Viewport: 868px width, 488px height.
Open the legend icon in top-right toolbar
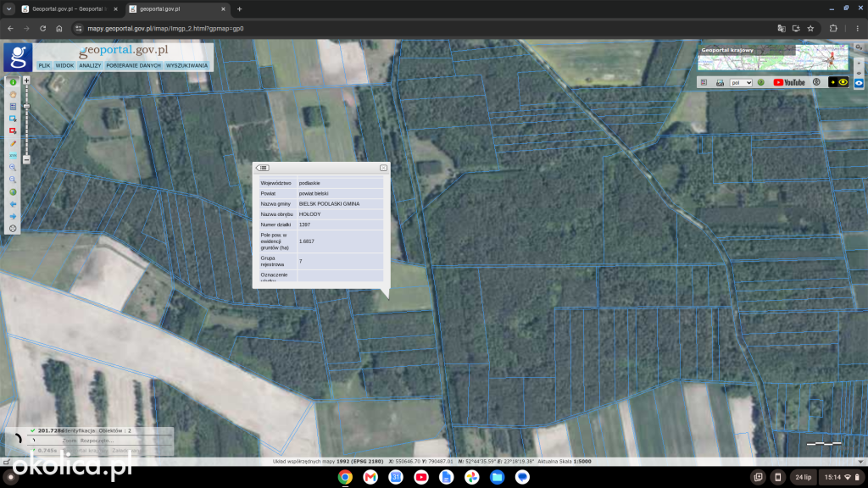(704, 82)
